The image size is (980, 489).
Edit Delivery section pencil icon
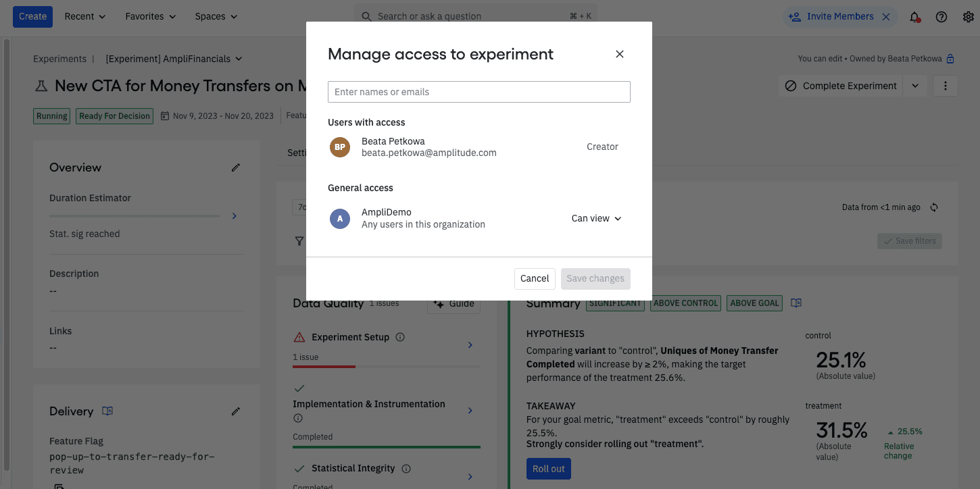tap(236, 411)
